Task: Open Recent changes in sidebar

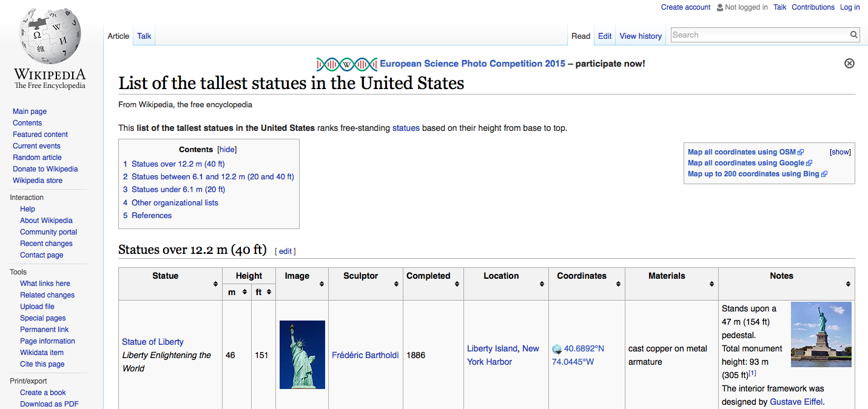Action: click(46, 244)
